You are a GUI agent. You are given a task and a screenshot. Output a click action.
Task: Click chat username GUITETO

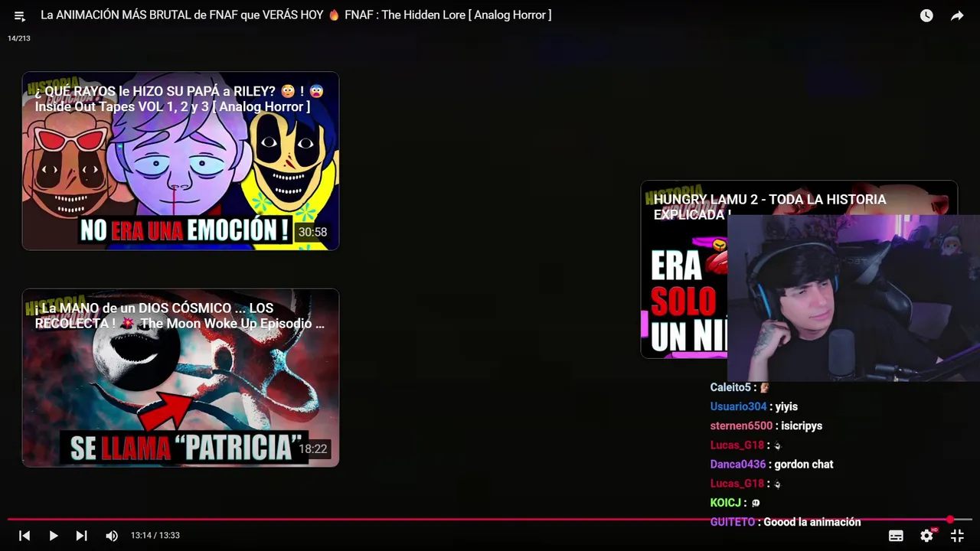(733, 522)
